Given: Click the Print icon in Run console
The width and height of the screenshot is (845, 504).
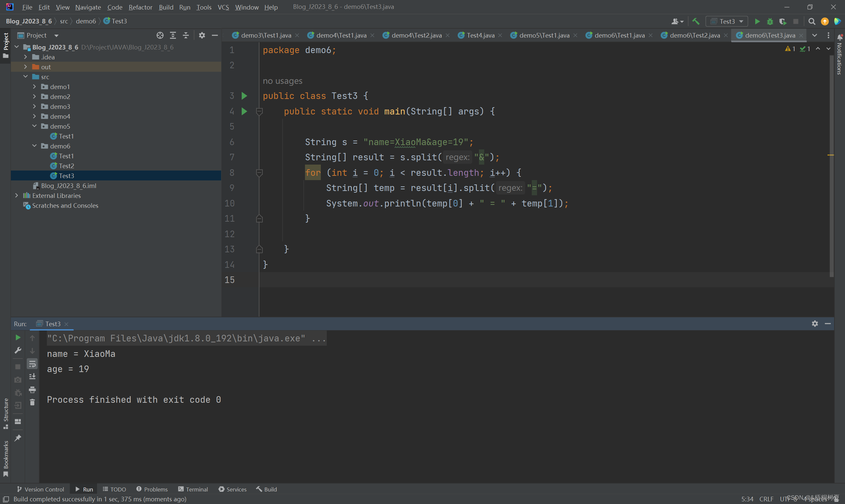Looking at the screenshot, I should point(32,390).
